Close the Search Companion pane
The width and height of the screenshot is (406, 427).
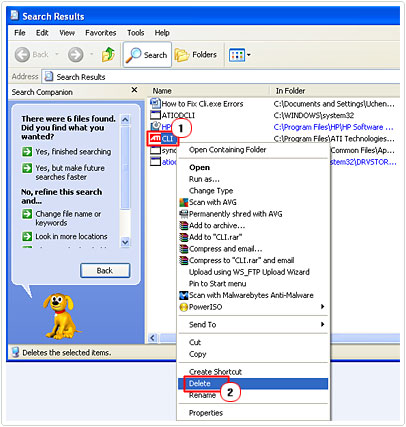pos(134,90)
